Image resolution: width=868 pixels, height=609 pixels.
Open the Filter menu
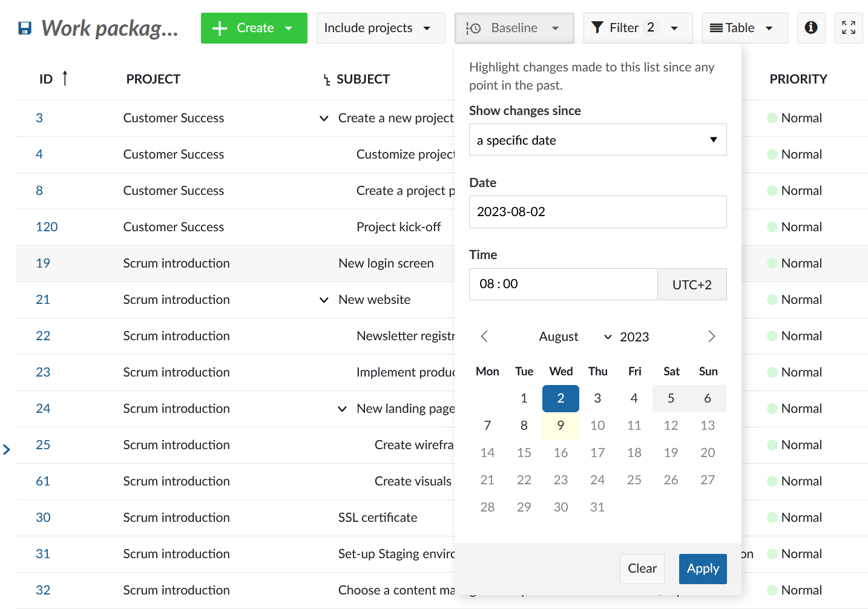[x=638, y=28]
